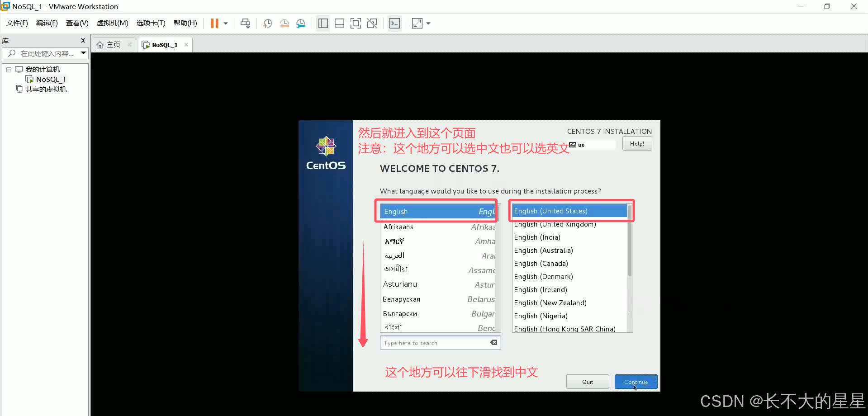Click the language list scrollbar
This screenshot has width=868, height=416.
[498, 268]
